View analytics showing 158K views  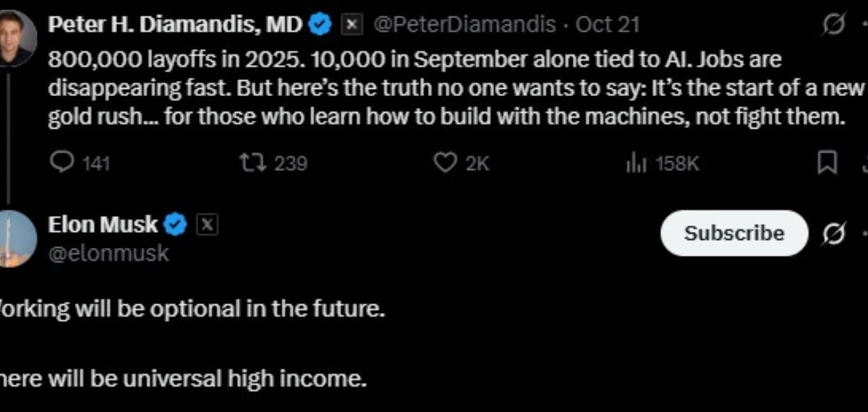pos(635,163)
